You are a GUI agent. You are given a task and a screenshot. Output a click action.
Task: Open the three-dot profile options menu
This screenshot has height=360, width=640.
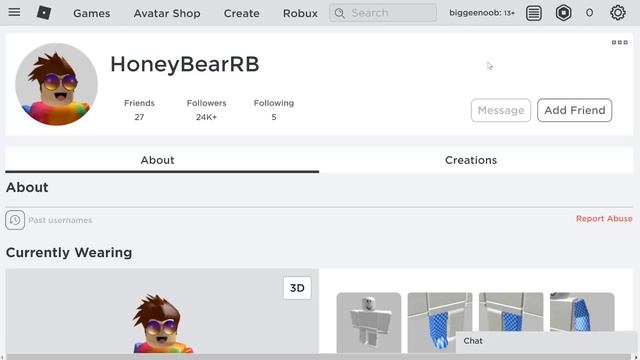point(620,42)
